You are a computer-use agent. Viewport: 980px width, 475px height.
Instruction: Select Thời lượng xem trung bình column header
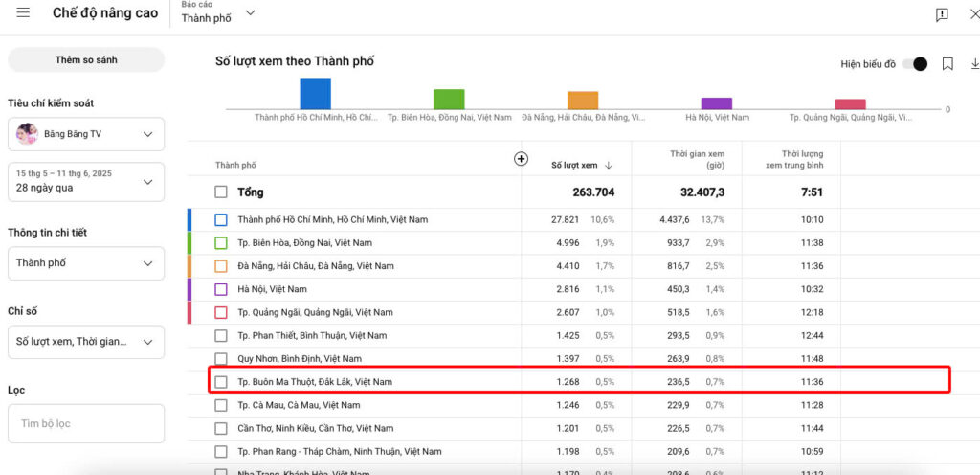point(794,159)
